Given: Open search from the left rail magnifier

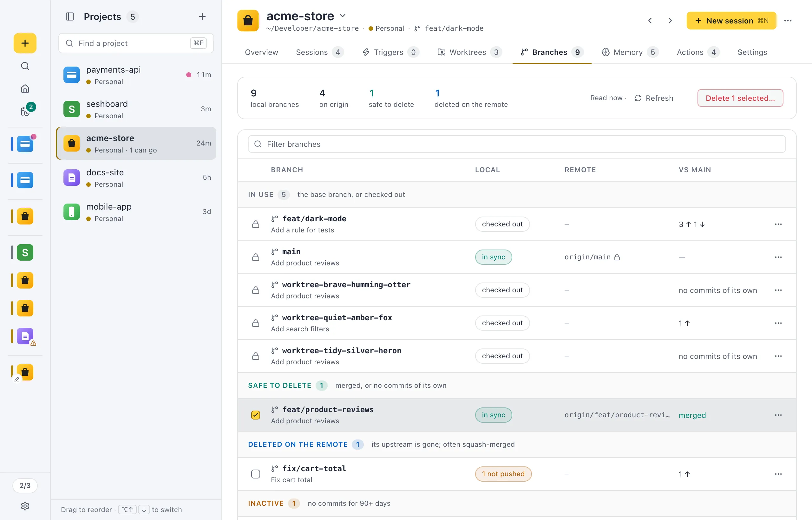Looking at the screenshot, I should [25, 66].
